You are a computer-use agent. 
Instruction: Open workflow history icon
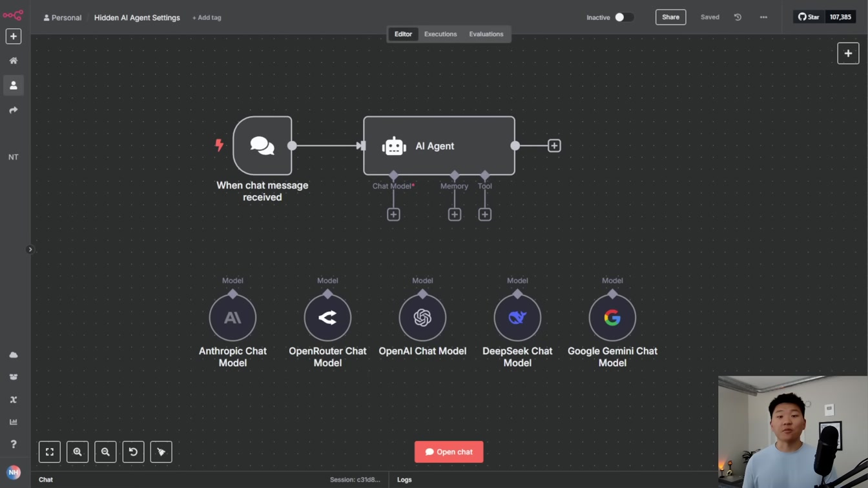point(738,17)
